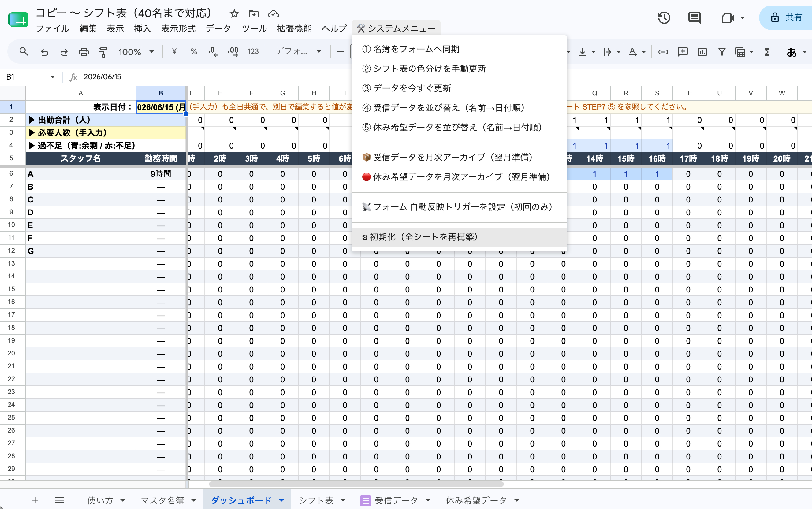Image resolution: width=812 pixels, height=509 pixels.
Task: Increase decimal places
Action: pos(233,51)
